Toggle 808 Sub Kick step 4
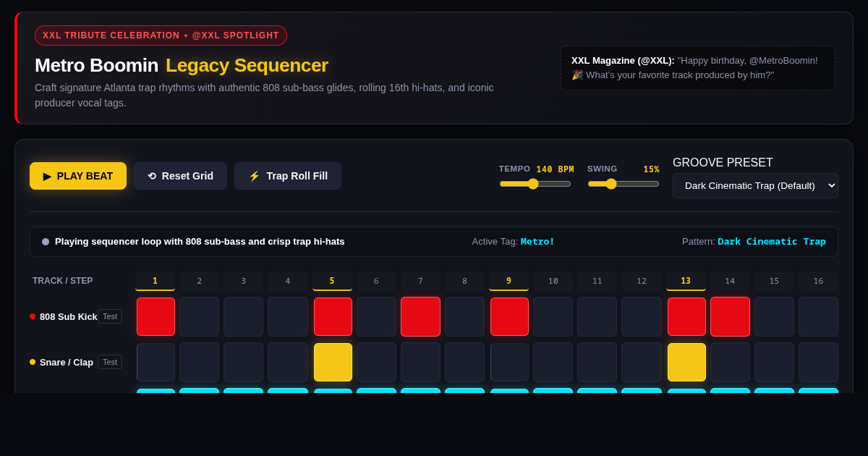Viewport: 868px width, 456px height. click(x=288, y=316)
